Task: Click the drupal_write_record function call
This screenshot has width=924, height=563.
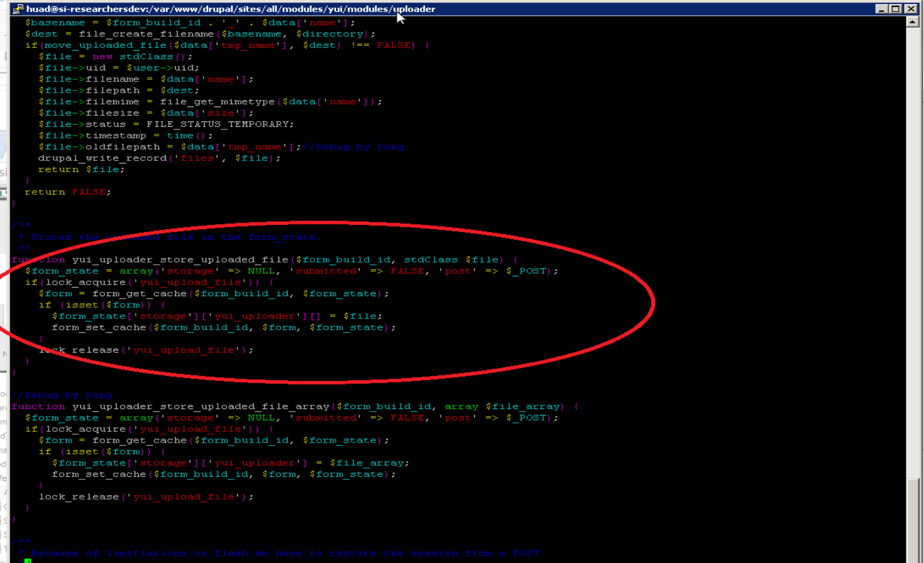Action: 102,158
